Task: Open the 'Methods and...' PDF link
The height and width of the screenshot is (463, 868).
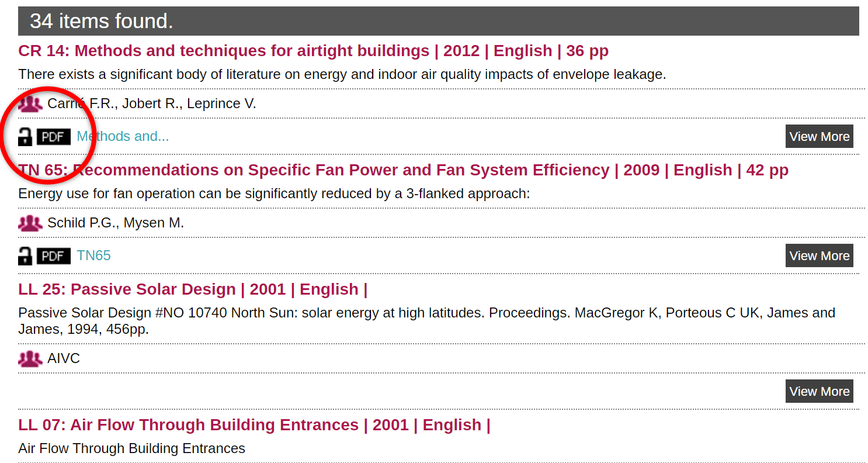Action: (123, 136)
